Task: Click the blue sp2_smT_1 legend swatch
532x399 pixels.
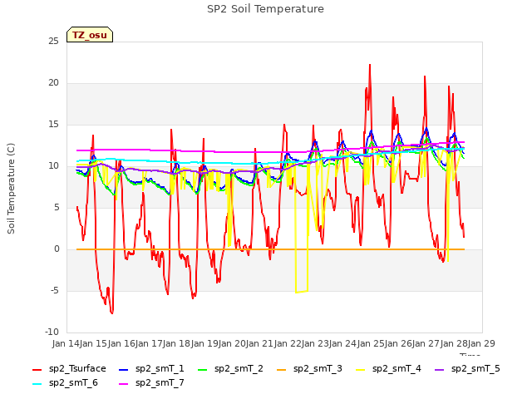Action: click(124, 369)
